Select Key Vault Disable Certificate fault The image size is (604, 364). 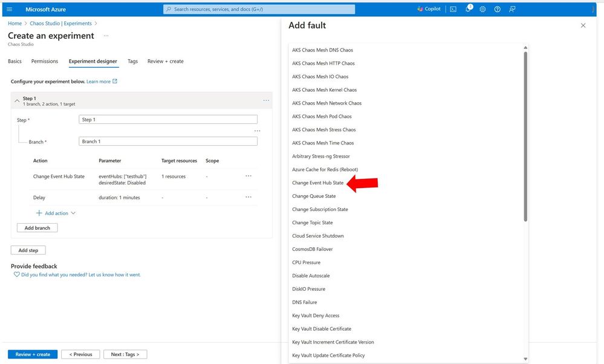coord(322,329)
